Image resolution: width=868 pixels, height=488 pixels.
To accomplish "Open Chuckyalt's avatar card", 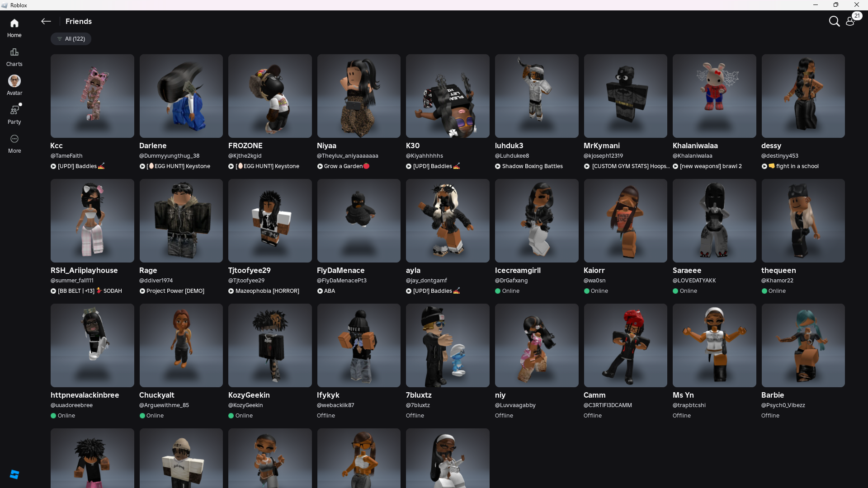I will [181, 345].
